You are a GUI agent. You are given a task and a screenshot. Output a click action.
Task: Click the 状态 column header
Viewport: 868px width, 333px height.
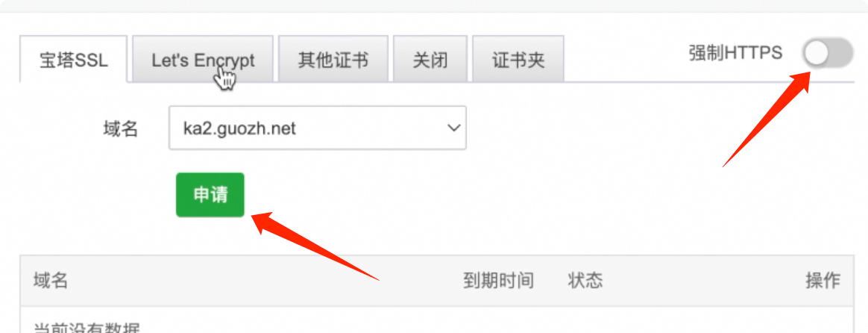[x=585, y=281]
